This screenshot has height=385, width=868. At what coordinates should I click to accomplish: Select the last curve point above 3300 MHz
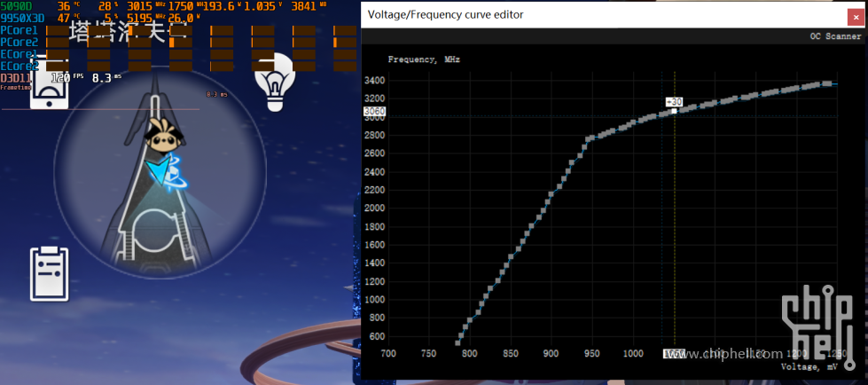tap(829, 83)
